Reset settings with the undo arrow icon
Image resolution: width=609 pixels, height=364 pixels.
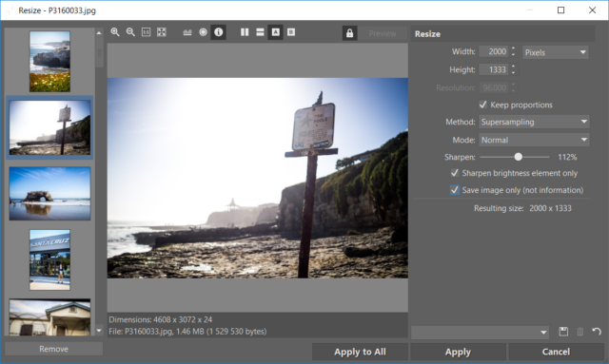(x=597, y=332)
